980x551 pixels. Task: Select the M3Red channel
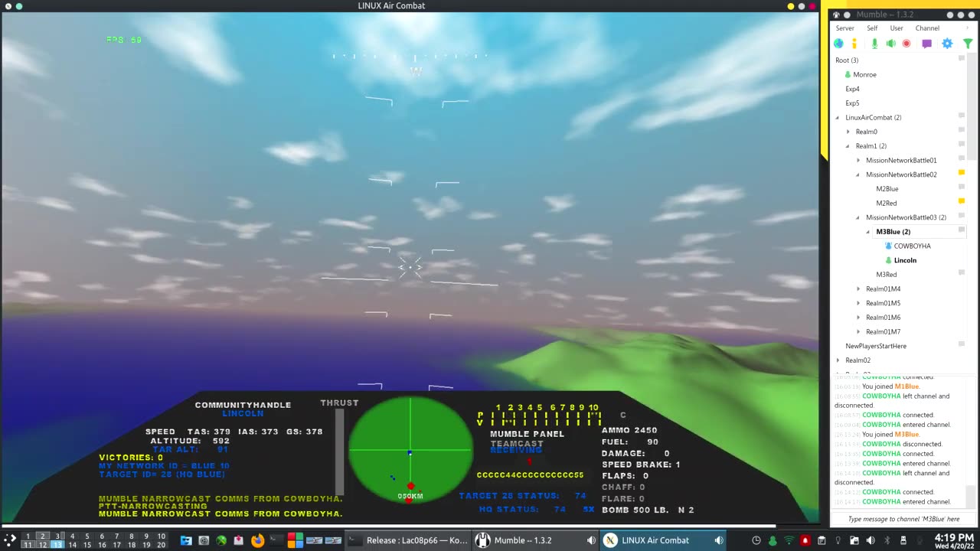click(x=886, y=275)
